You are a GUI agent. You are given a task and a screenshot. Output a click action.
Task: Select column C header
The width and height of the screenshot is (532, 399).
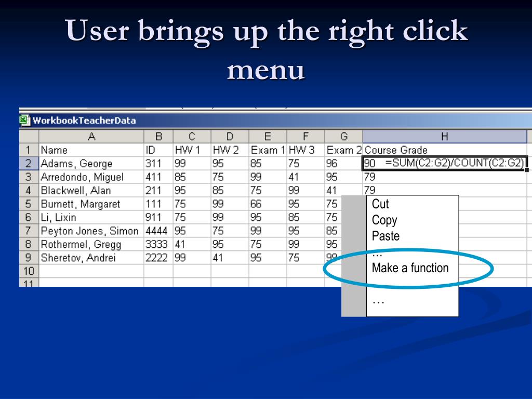tap(192, 137)
